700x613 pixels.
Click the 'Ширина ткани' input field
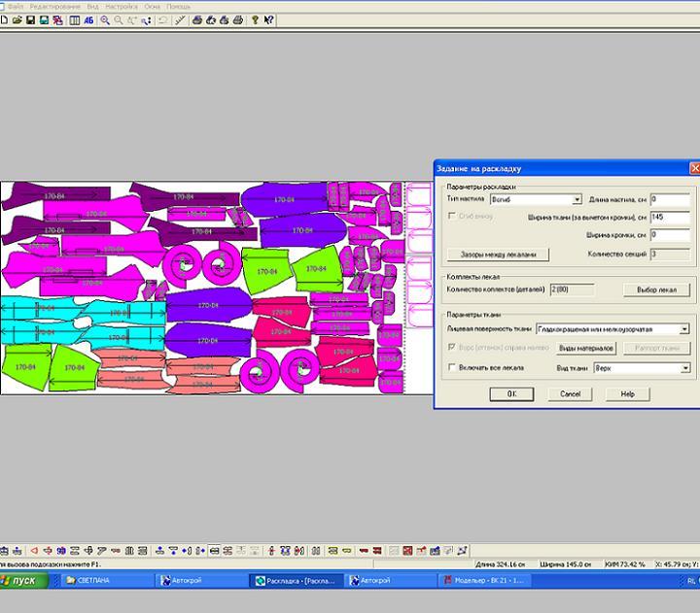click(x=669, y=217)
